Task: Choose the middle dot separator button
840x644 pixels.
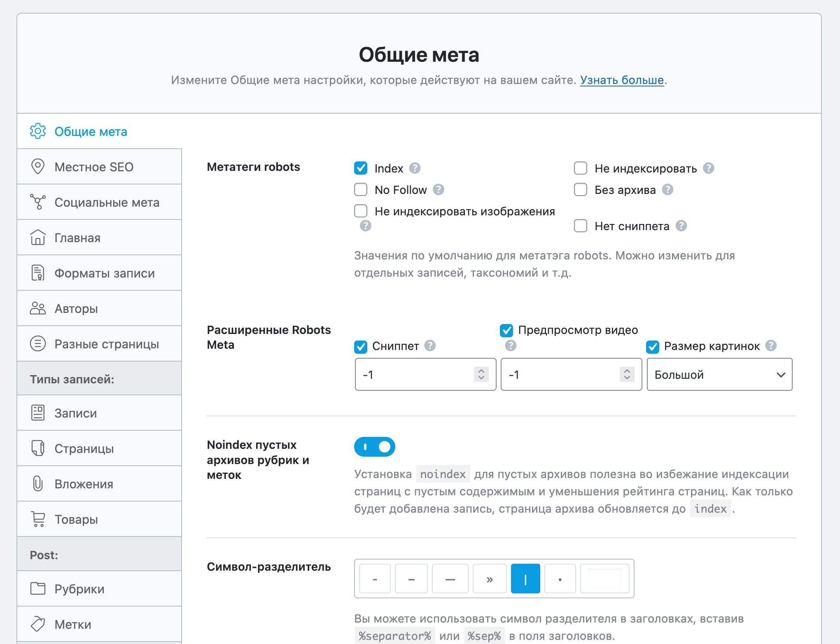Action: click(560, 579)
